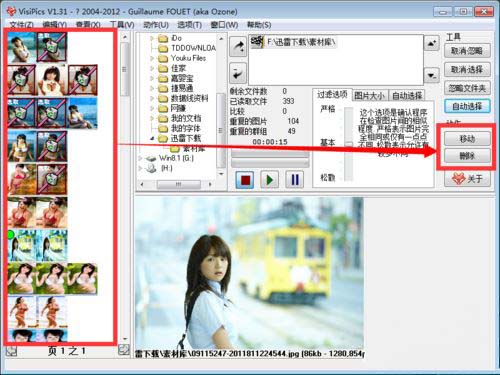Pause the scan with the blue pause button
This screenshot has width=500, height=375.
pyautogui.click(x=294, y=180)
